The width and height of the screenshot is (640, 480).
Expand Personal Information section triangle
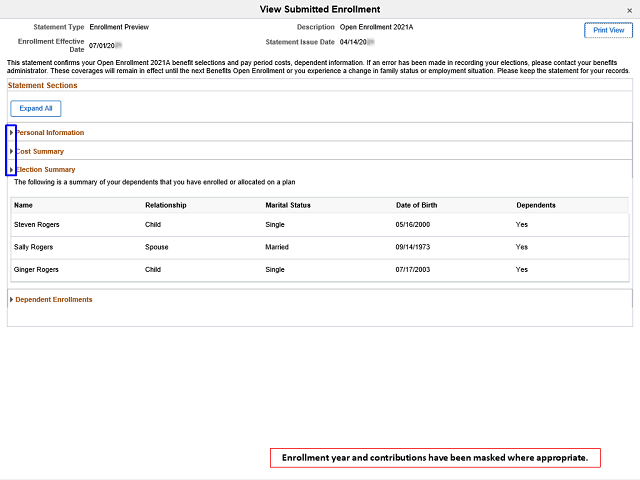[11, 133]
